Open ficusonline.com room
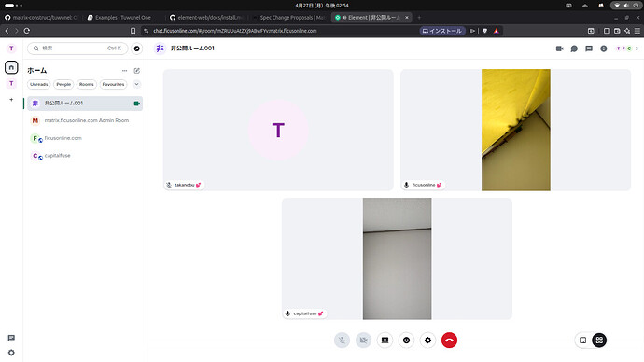Screen dimensions: 644x362 85,138
